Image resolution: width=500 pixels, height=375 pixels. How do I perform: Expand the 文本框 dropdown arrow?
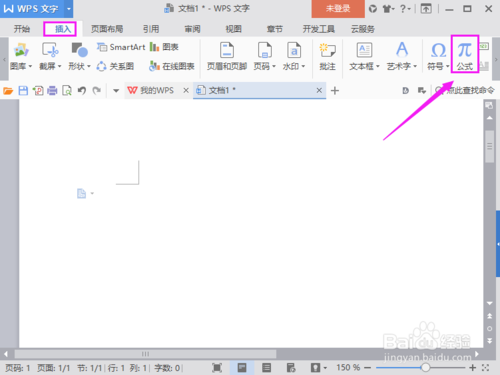378,66
